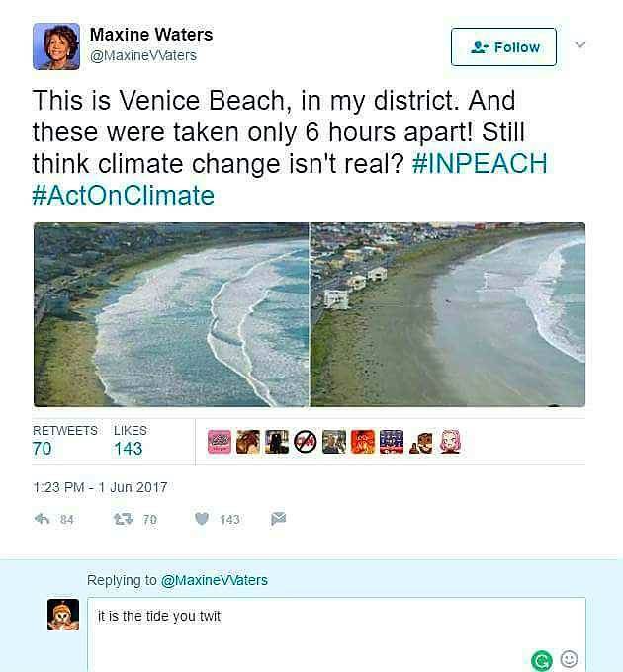Viewport: 623px width, 672px height.
Task: Open Maxine Waters profile avatar
Action: tap(56, 46)
